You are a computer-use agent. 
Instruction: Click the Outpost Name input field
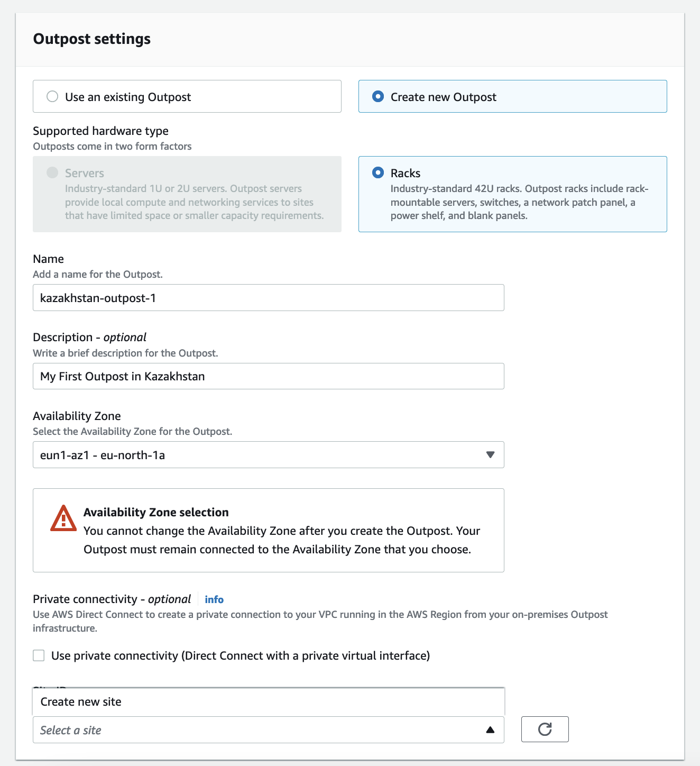tap(268, 298)
